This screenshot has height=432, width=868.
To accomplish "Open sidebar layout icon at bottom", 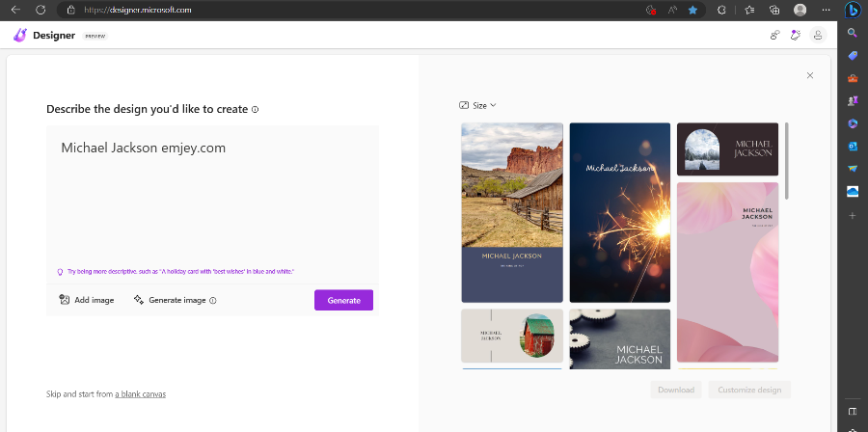I will coord(853,411).
